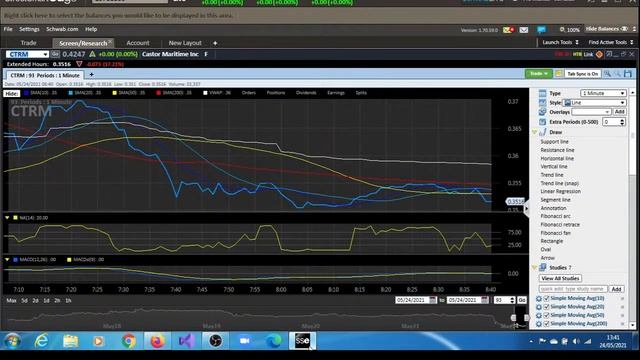Click the quick add study name field

(x=573, y=289)
